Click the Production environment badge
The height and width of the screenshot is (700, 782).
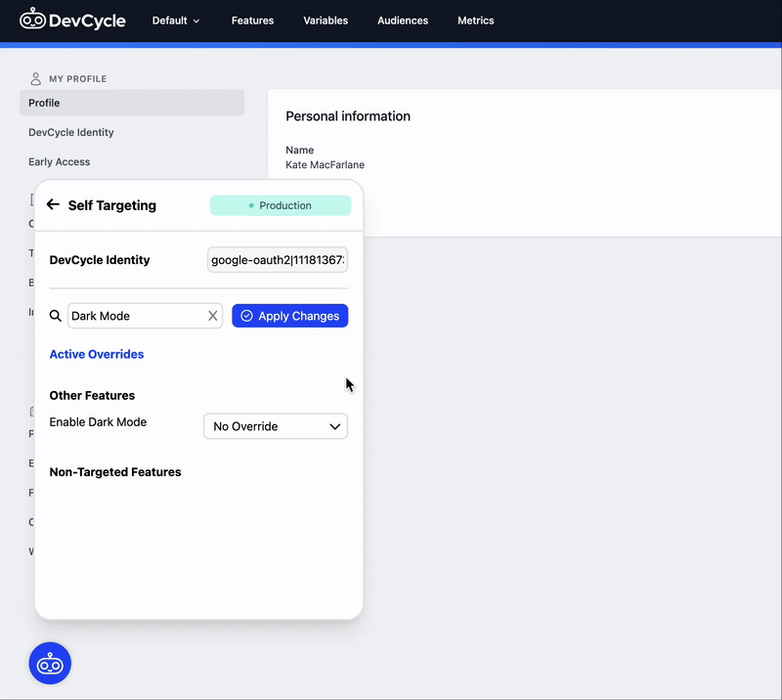coord(281,205)
